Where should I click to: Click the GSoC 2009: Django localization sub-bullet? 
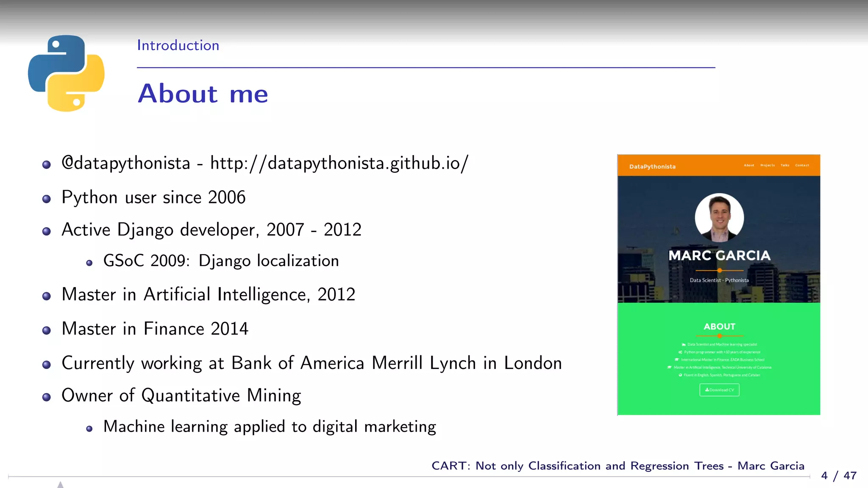[x=221, y=261]
